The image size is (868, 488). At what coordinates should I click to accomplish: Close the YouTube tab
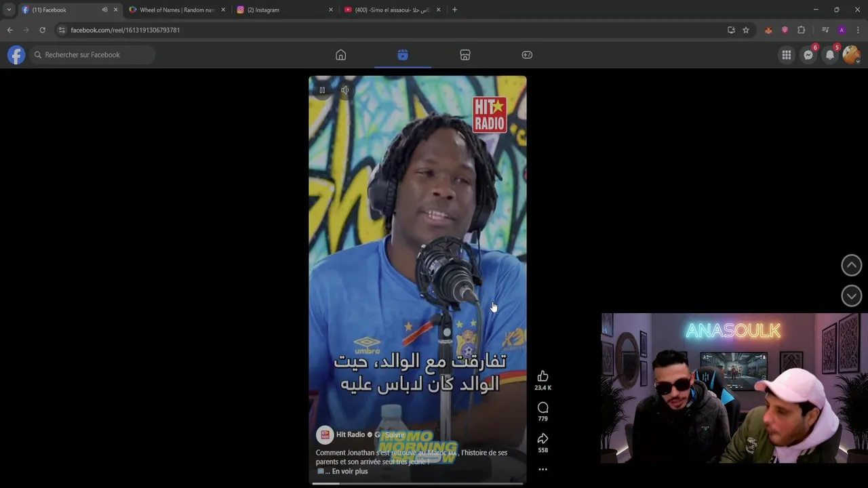(438, 9)
